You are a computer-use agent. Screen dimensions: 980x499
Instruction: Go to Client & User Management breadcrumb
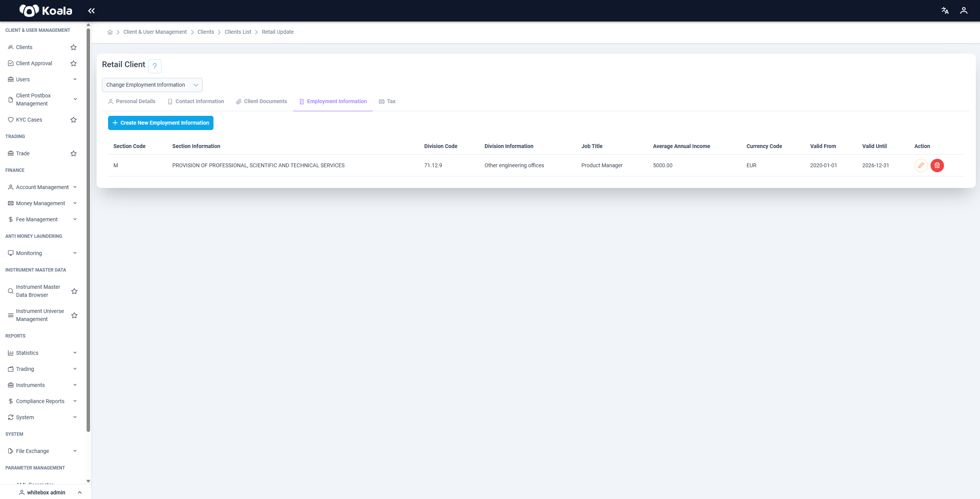(x=155, y=32)
